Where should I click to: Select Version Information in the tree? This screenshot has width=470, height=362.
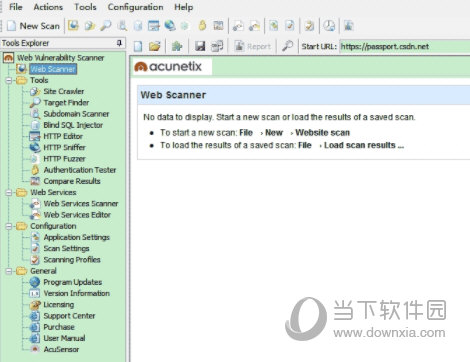coord(76,293)
